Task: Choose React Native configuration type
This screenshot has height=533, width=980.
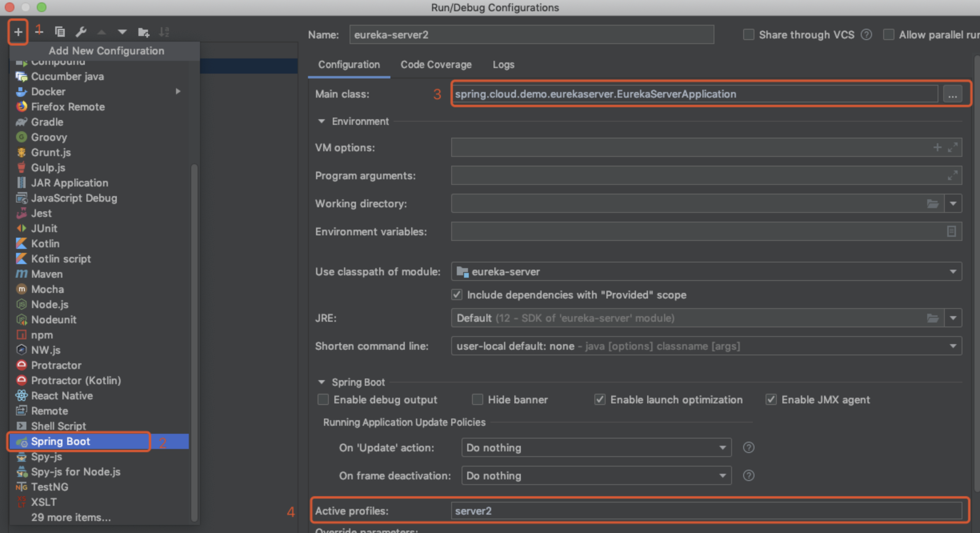Action: [x=99, y=396]
